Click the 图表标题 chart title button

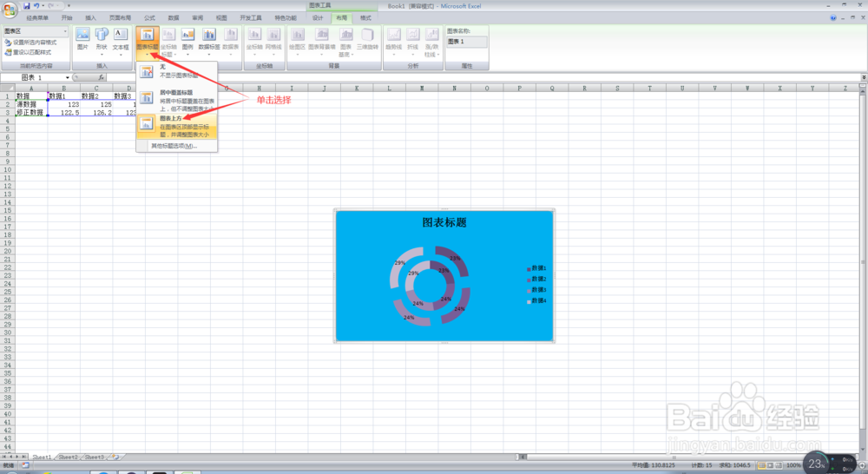pyautogui.click(x=148, y=42)
